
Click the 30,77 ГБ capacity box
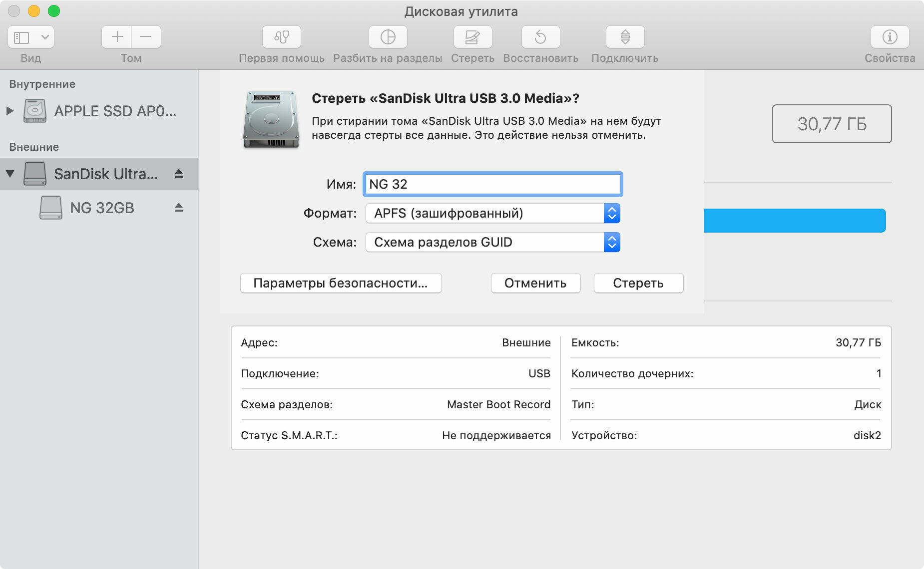coord(832,124)
